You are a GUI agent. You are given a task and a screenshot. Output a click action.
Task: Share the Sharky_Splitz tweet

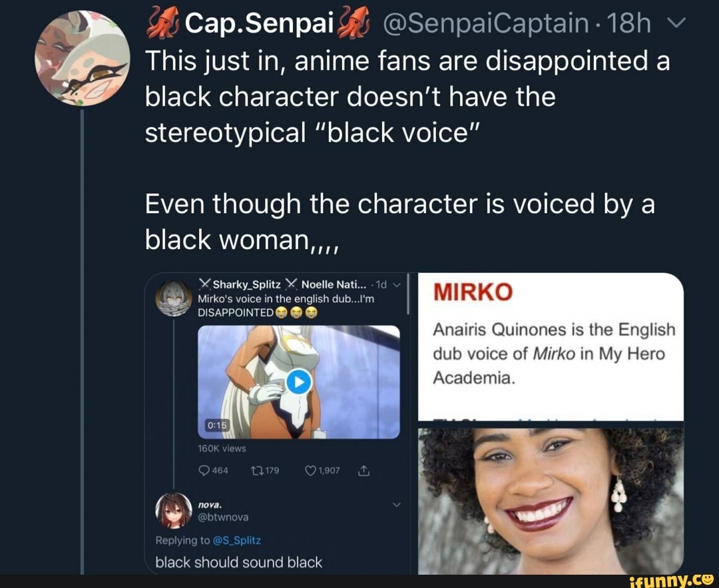pos(363,469)
